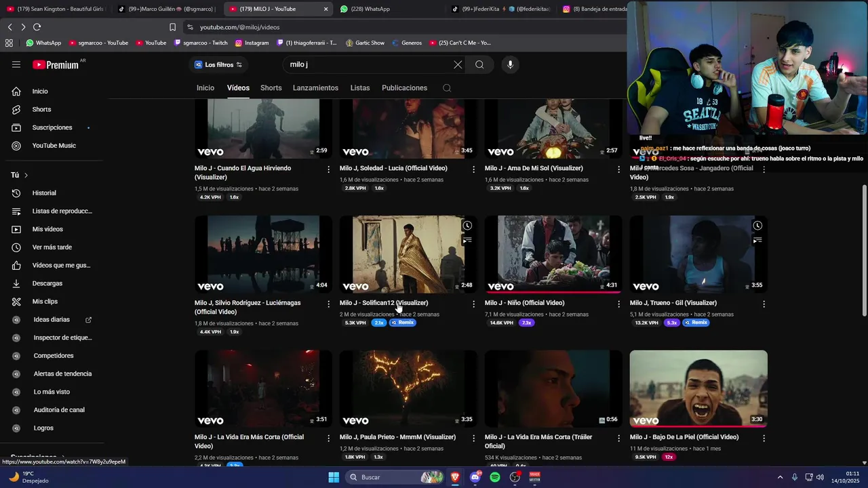Screen dimensions: 868x488
Task: Open Ideas diarias in the sidebar
Action: click(52, 319)
